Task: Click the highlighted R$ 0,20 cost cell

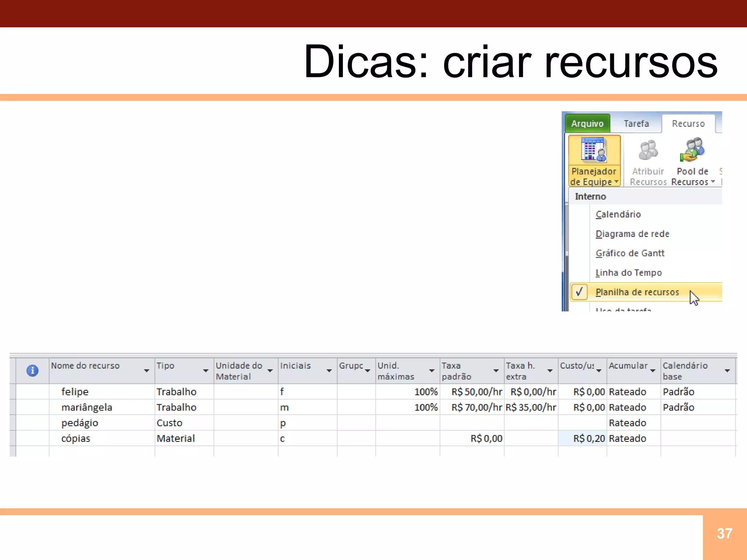Action: [x=582, y=438]
